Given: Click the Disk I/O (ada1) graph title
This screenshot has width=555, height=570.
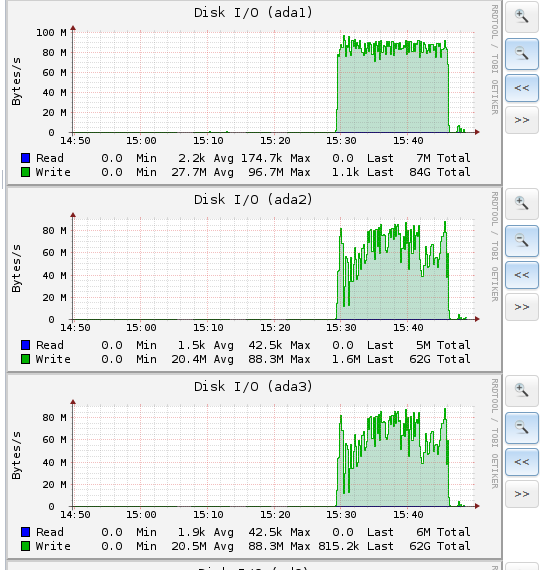Looking at the screenshot, I should 253,13.
